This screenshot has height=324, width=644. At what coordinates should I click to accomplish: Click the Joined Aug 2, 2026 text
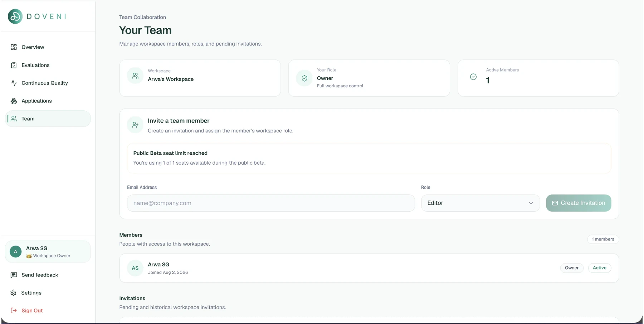tap(168, 272)
